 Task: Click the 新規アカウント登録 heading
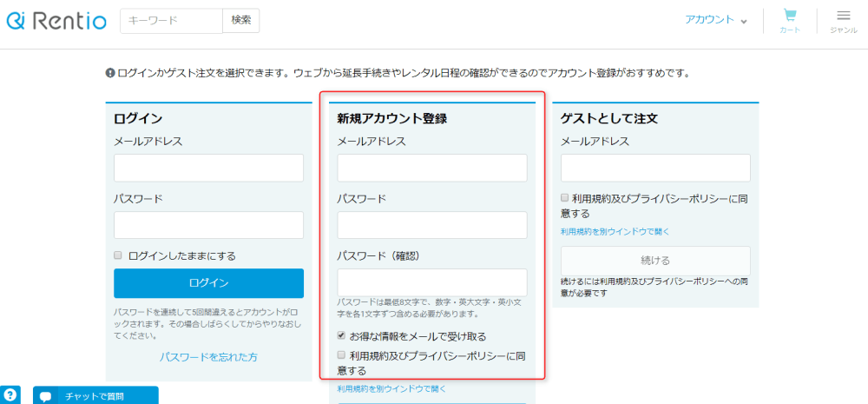(x=392, y=118)
